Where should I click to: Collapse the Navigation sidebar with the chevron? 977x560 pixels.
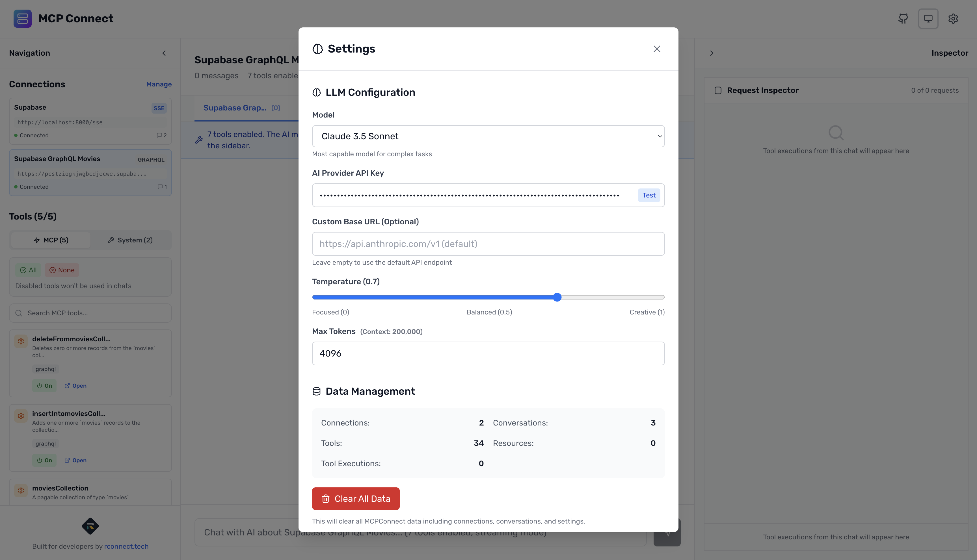coord(163,53)
